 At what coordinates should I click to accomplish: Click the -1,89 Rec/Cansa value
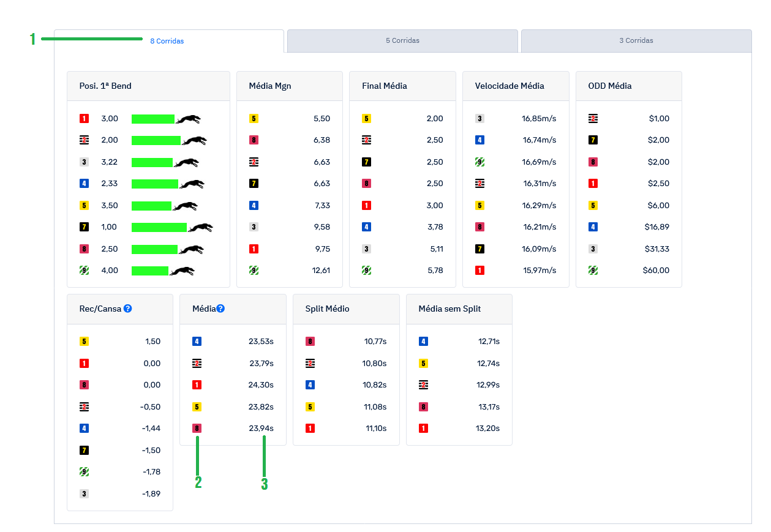pyautogui.click(x=151, y=493)
